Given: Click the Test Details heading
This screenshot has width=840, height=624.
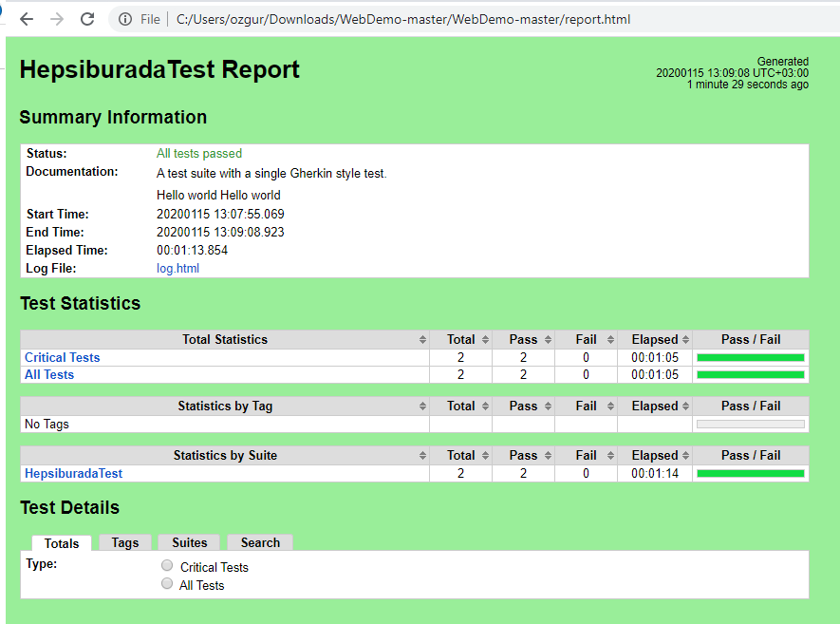Looking at the screenshot, I should tap(69, 508).
